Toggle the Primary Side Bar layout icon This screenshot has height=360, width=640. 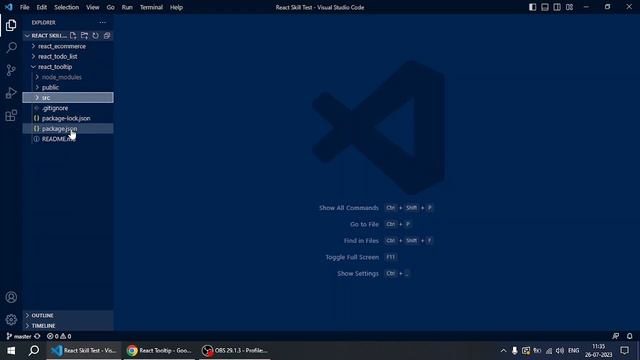point(532,7)
